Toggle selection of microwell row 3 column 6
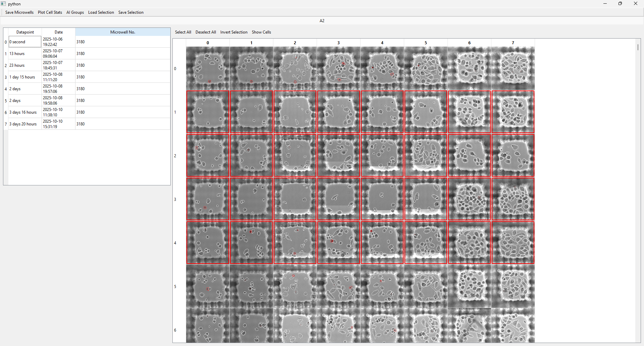This screenshot has width=644, height=346. [x=470, y=199]
